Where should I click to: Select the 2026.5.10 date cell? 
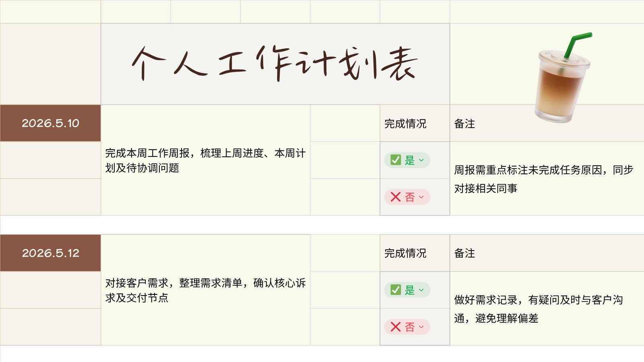tap(50, 123)
